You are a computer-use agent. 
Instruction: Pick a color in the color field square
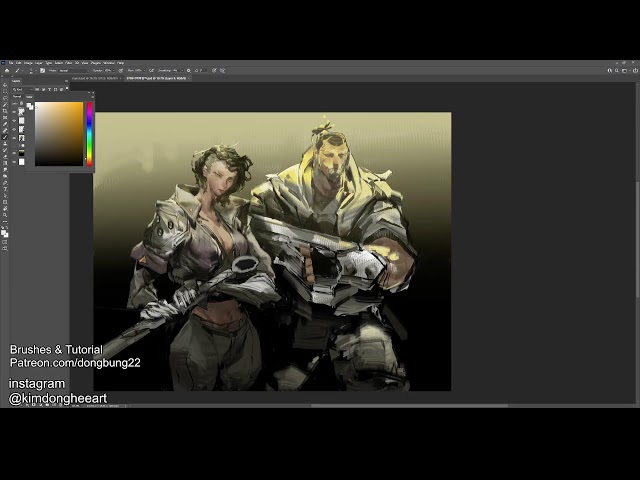click(x=59, y=134)
